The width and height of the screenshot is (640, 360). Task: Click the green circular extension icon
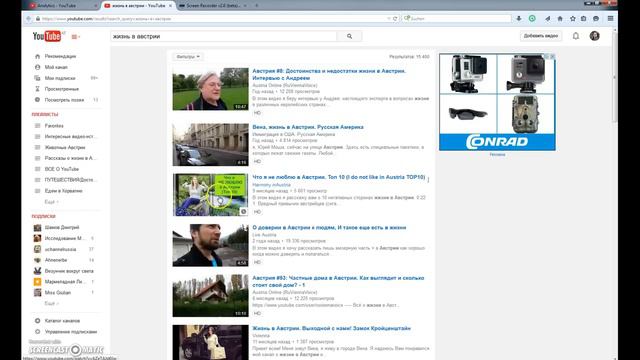(532, 18)
